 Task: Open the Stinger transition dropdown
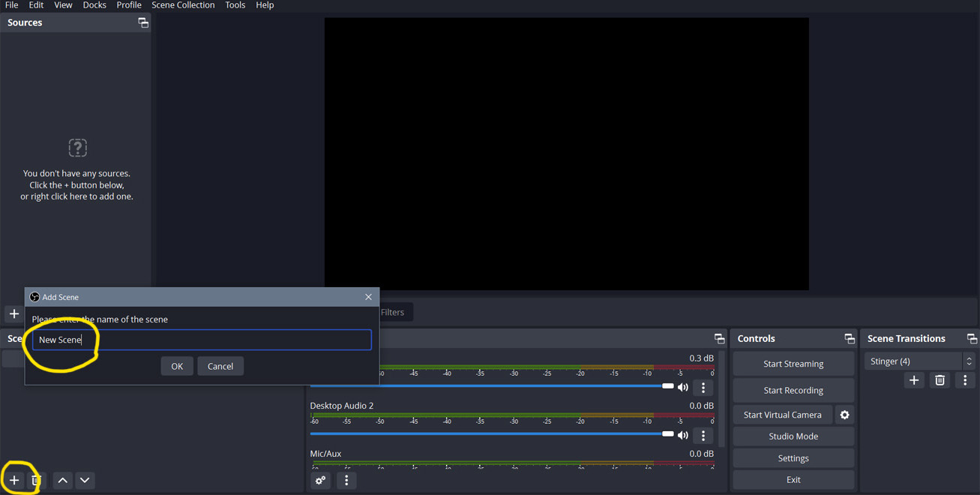(x=919, y=361)
